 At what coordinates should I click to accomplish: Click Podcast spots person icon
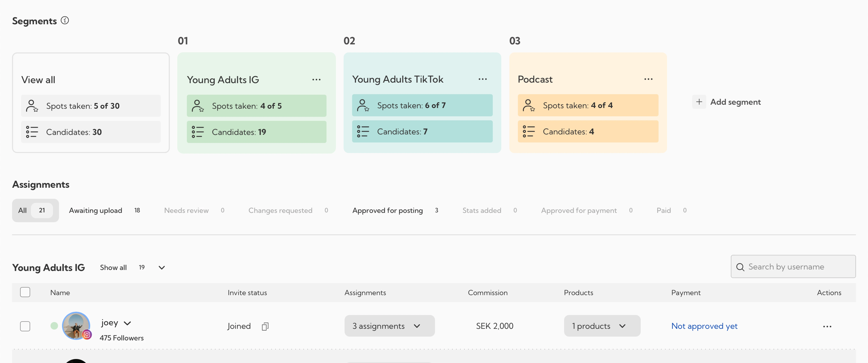coord(529,105)
